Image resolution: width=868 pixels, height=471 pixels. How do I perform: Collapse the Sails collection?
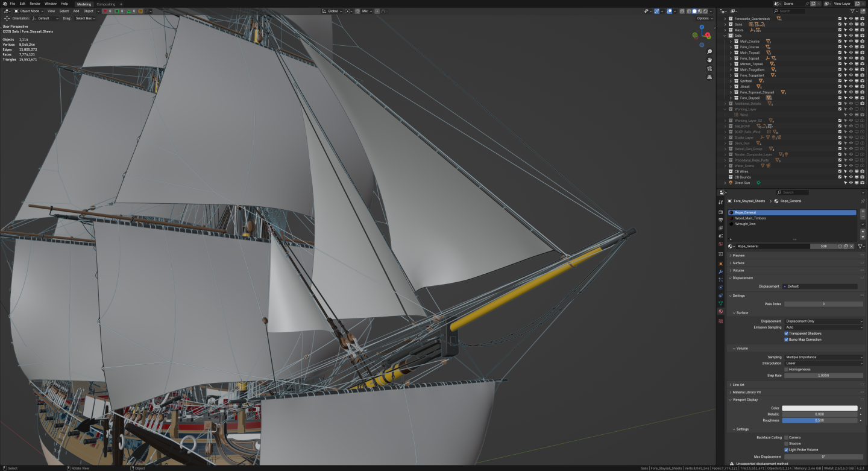click(x=725, y=36)
